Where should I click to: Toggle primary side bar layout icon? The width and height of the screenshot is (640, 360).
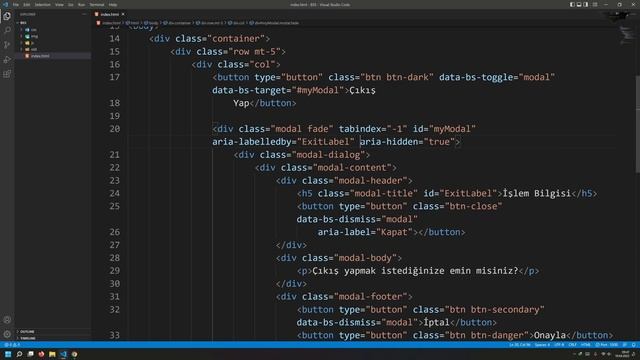coord(572,4)
